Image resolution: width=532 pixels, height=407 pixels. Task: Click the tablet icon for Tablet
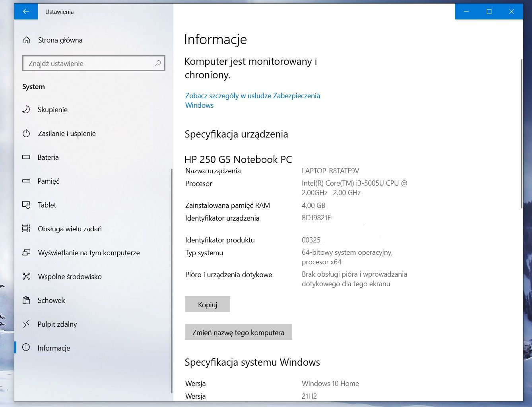click(x=26, y=205)
